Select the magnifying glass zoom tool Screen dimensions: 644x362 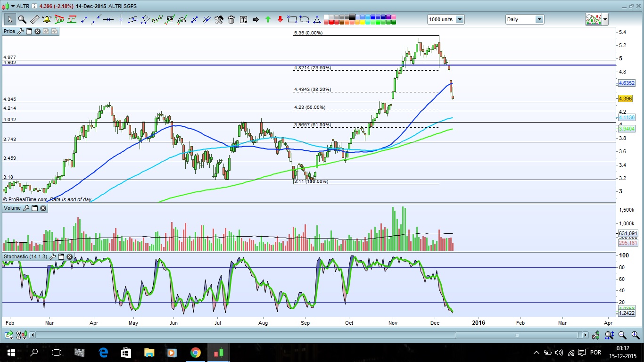pos(22,19)
